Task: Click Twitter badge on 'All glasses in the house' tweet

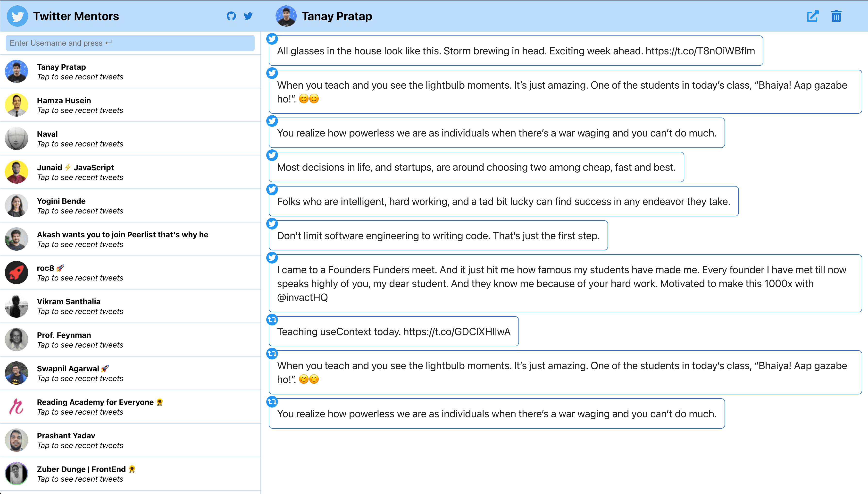Action: click(x=272, y=39)
